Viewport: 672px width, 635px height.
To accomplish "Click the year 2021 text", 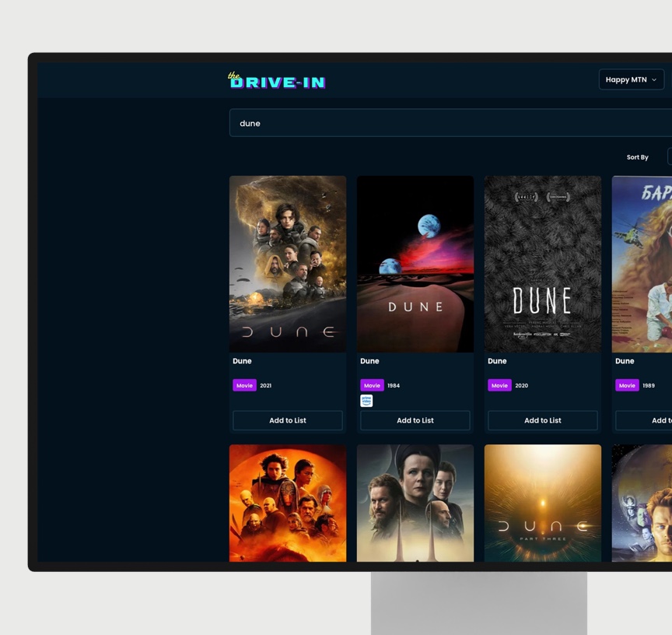I will (x=266, y=385).
